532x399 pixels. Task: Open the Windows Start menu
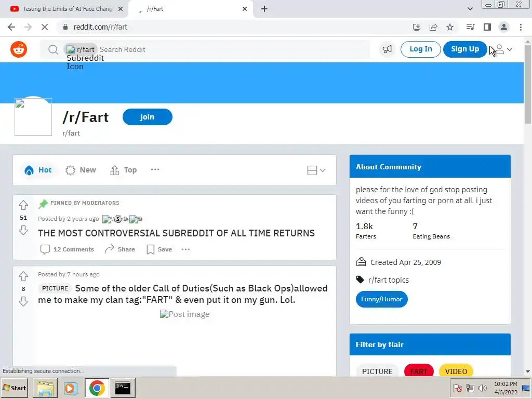point(14,388)
